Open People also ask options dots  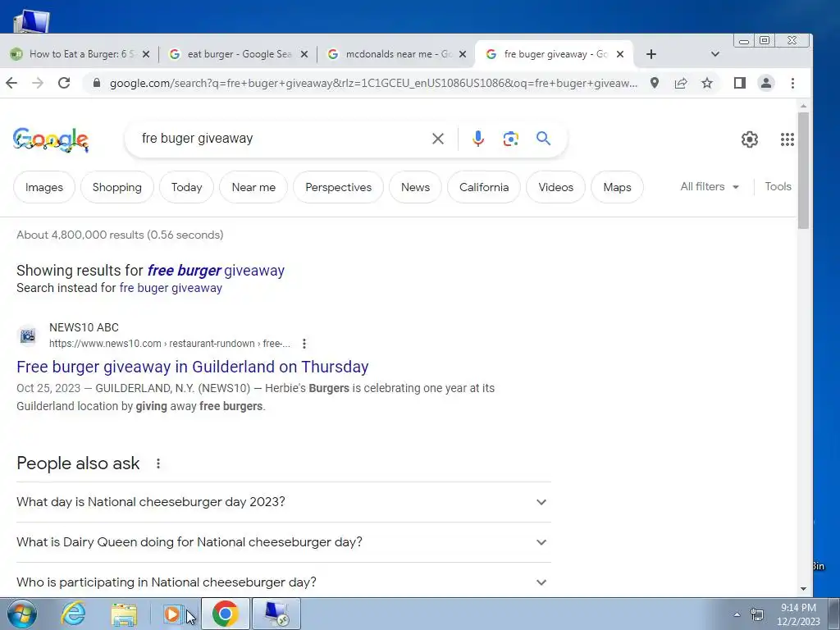pyautogui.click(x=158, y=463)
